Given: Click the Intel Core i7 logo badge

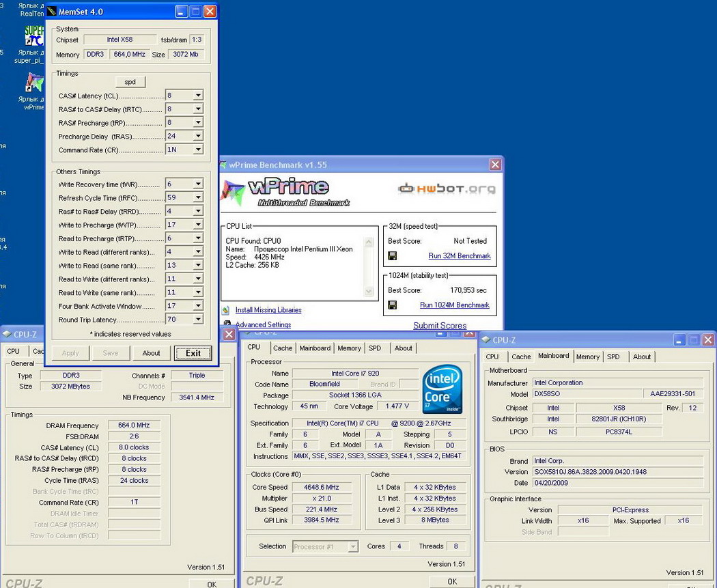Looking at the screenshot, I should click(x=442, y=389).
